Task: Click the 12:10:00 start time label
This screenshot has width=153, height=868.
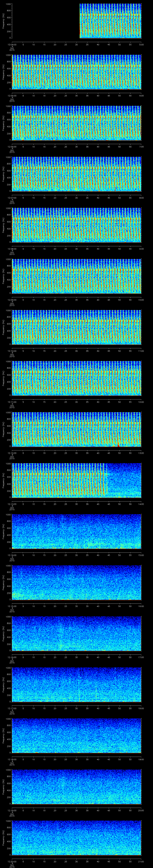Action: pyautogui.click(x=12, y=351)
